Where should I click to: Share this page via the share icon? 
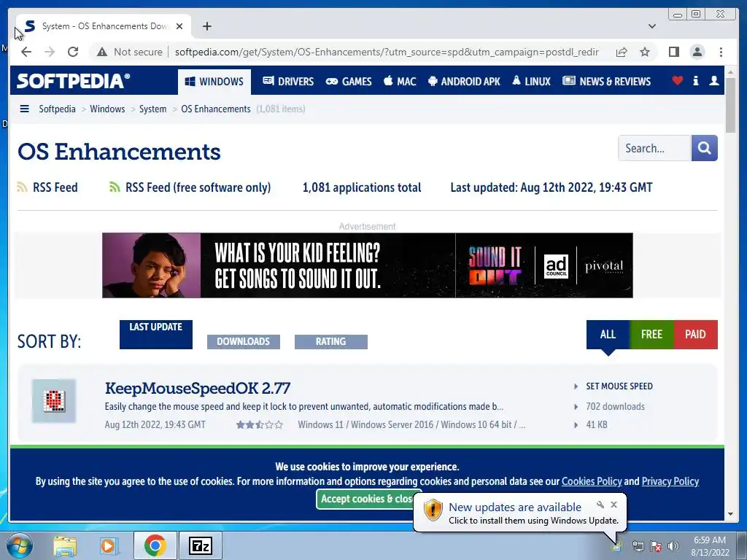pos(622,52)
